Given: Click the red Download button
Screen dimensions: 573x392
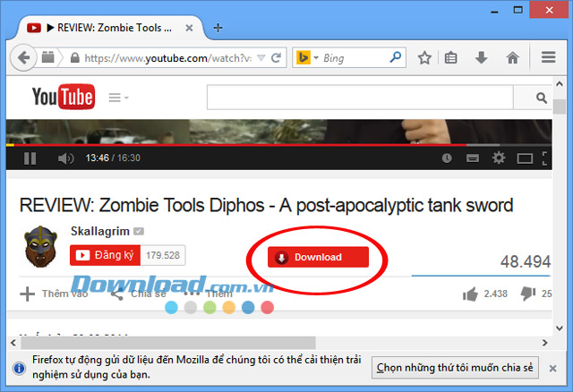Looking at the screenshot, I should 318,257.
